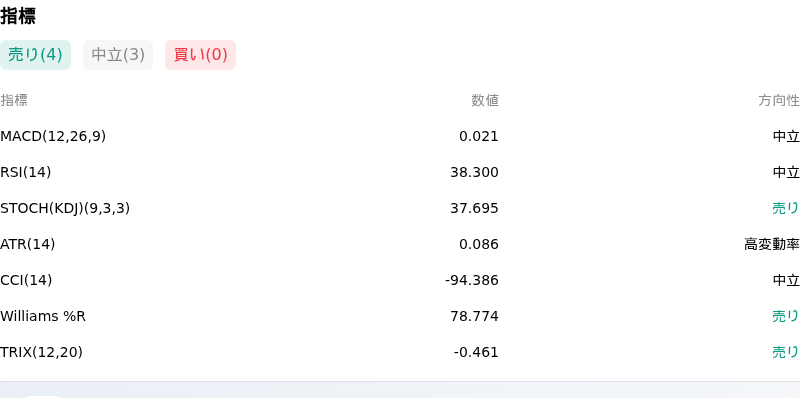
Task: Select the STOCH(KDJ)(9,3,3) indicator row
Action: click(x=400, y=208)
